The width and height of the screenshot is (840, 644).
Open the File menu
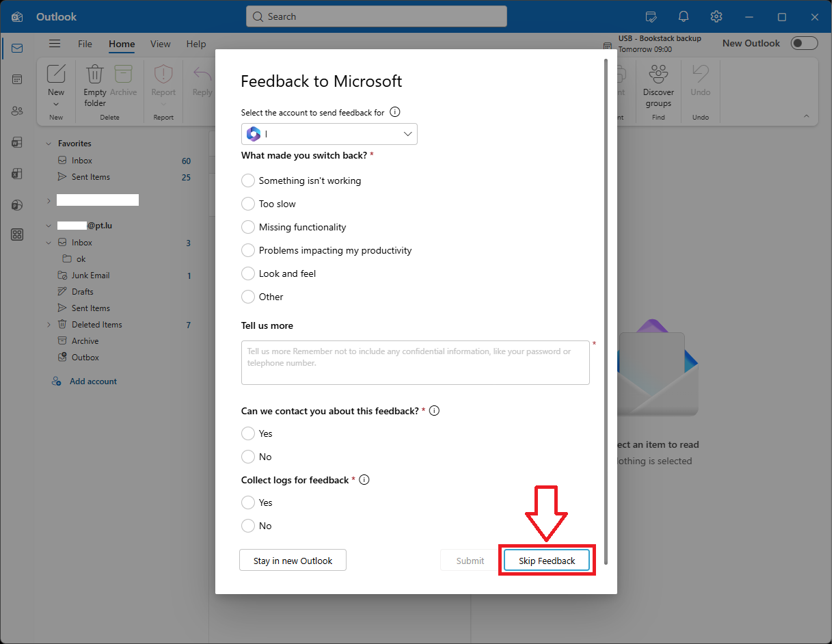click(x=85, y=44)
